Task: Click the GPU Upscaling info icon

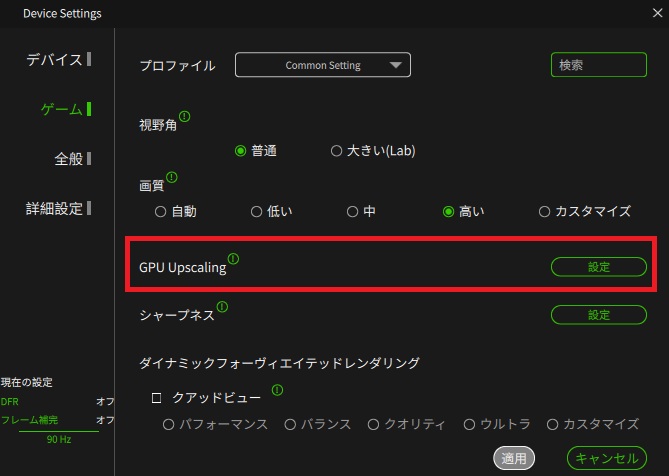Action: (234, 259)
